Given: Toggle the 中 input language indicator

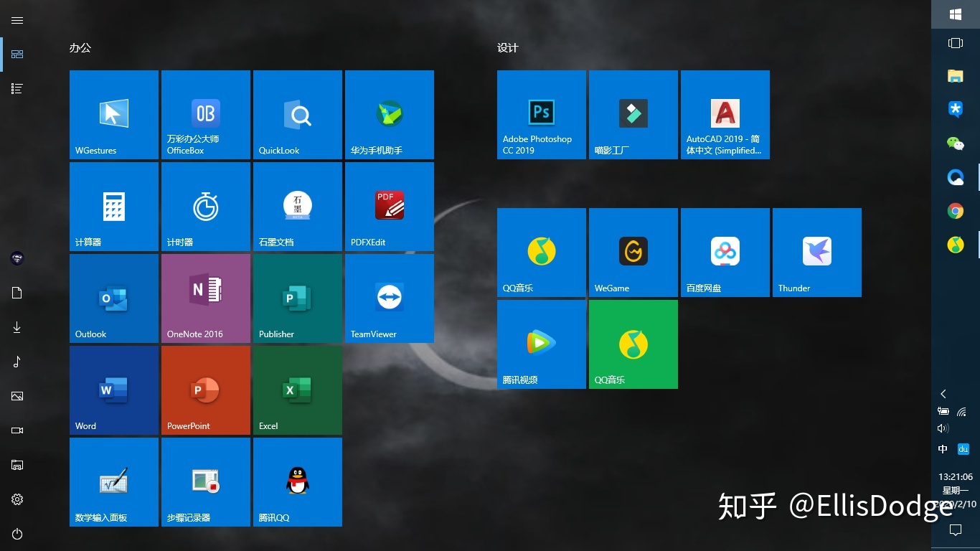Looking at the screenshot, I should pyautogui.click(x=942, y=448).
